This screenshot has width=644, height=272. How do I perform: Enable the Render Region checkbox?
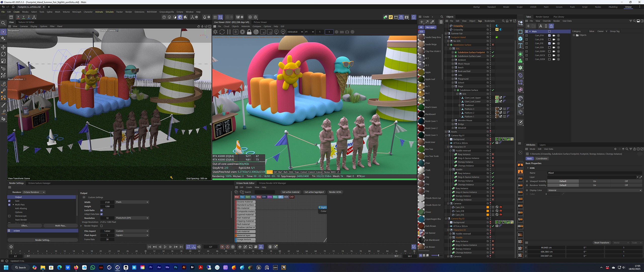pos(101,226)
